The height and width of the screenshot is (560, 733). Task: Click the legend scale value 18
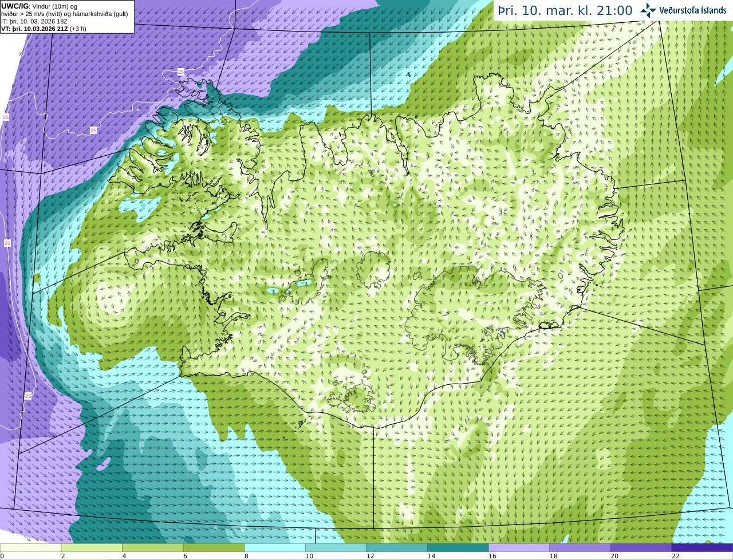[x=554, y=556]
